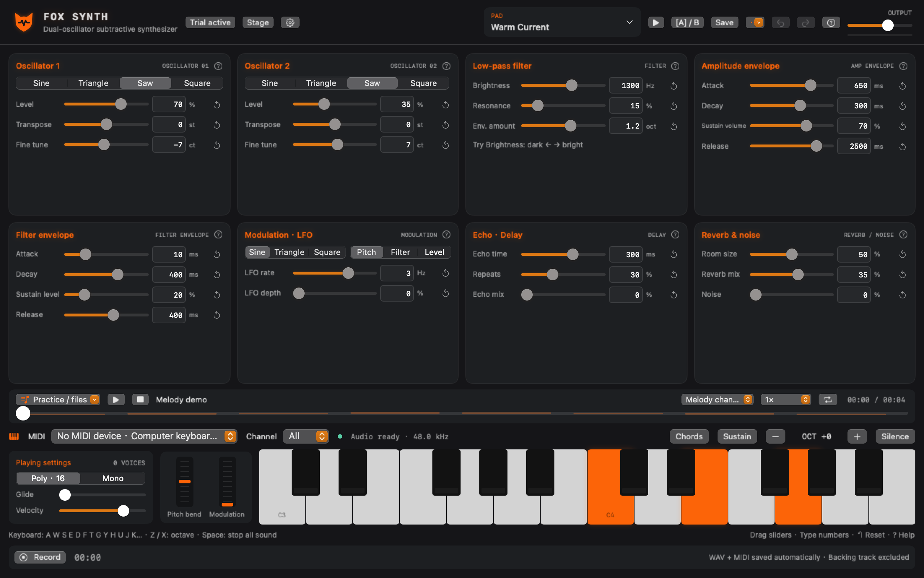Play the Melody demo
924x578 pixels.
116,400
